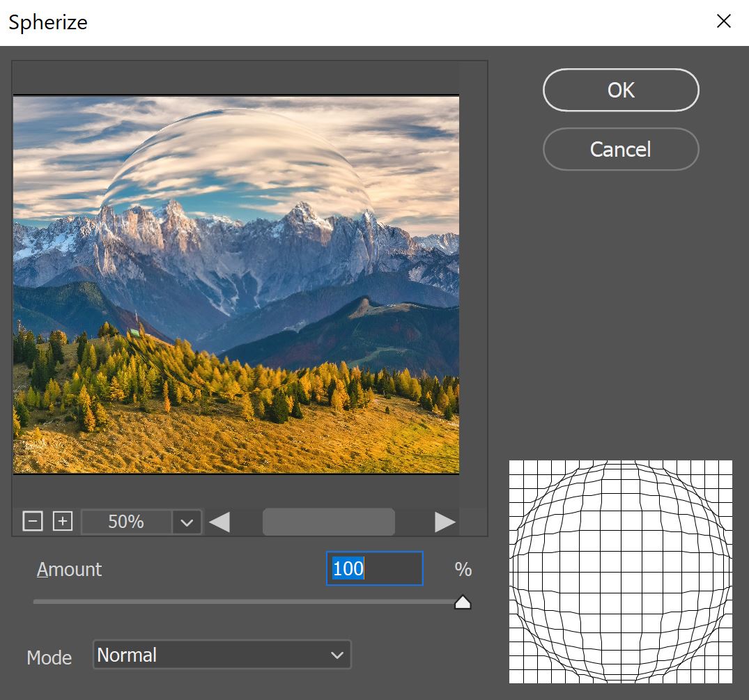749x700 pixels.
Task: Click the Amount slider handle
Action: point(463,600)
